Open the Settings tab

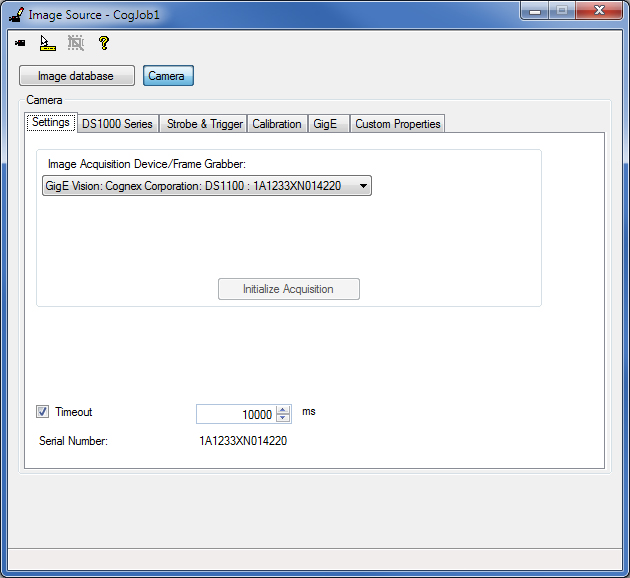(x=51, y=122)
